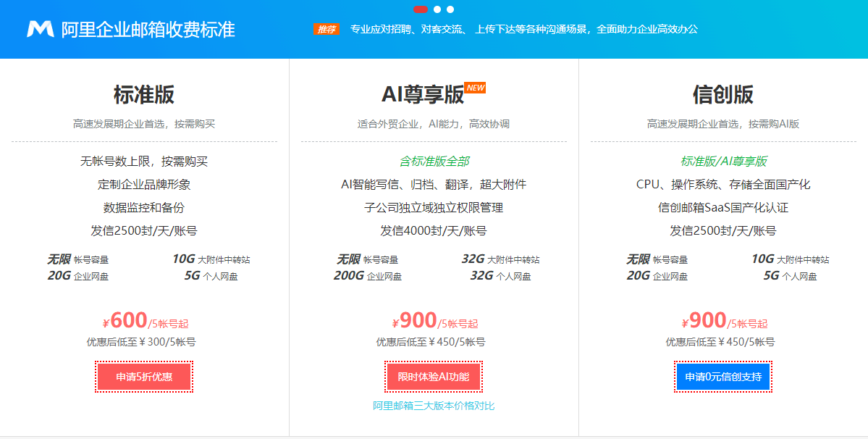Click 无帐号数上限，按需购买 text
Screen dimensions: 868x439
[x=145, y=161]
